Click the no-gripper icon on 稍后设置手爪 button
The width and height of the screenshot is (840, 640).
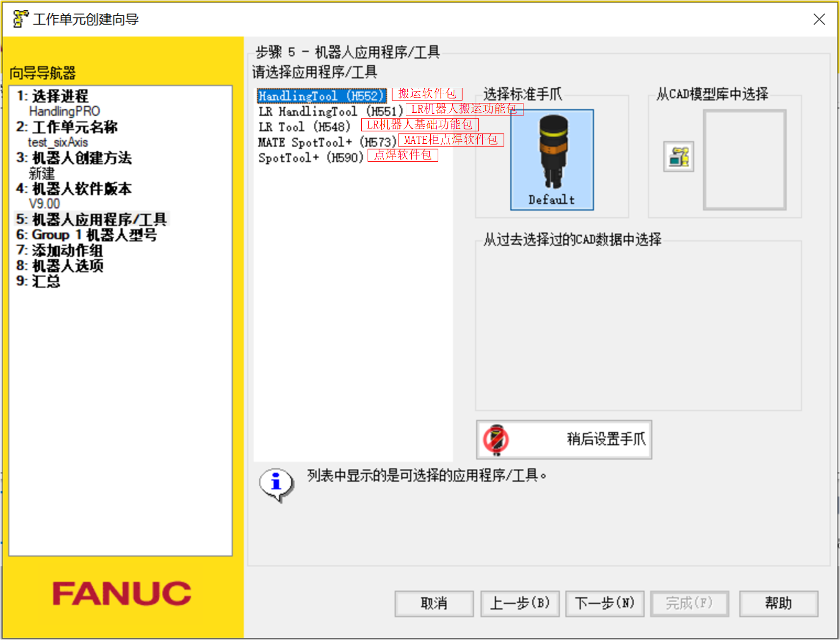495,439
